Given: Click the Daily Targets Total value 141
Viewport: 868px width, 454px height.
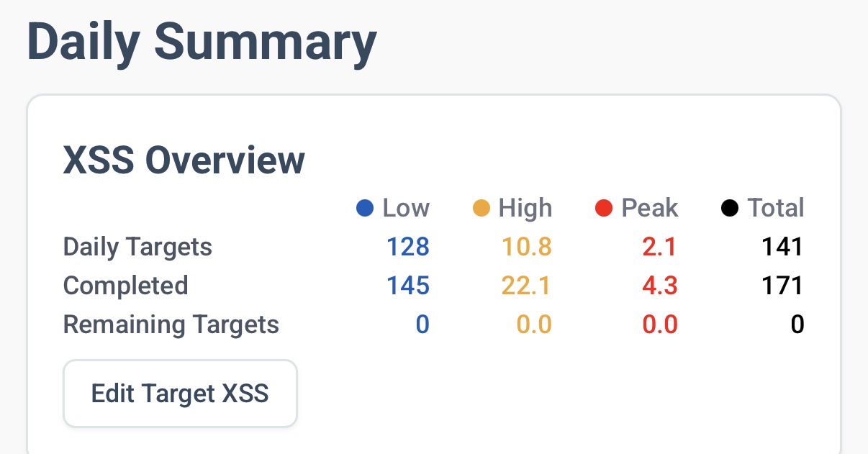Looking at the screenshot, I should click(782, 248).
